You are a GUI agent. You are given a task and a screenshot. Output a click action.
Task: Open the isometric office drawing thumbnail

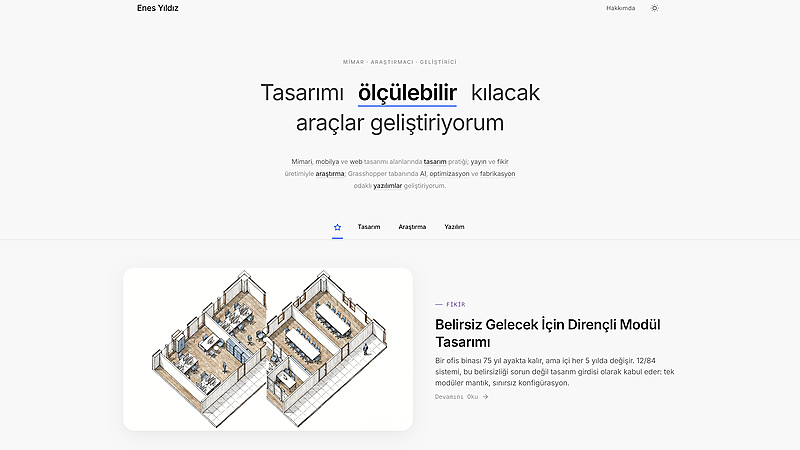pos(268,348)
